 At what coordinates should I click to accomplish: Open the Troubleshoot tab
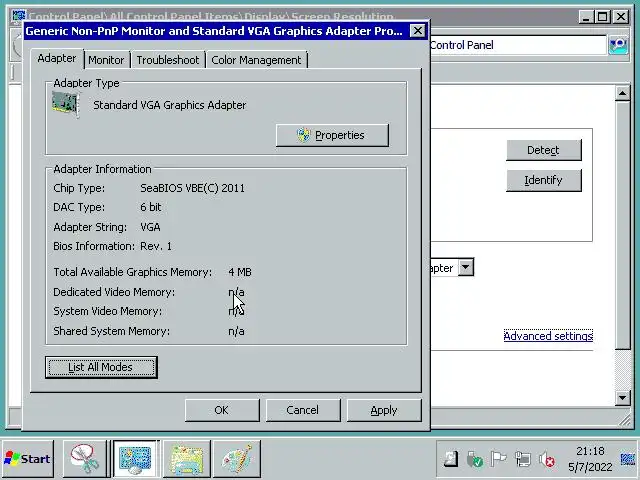pyautogui.click(x=168, y=60)
